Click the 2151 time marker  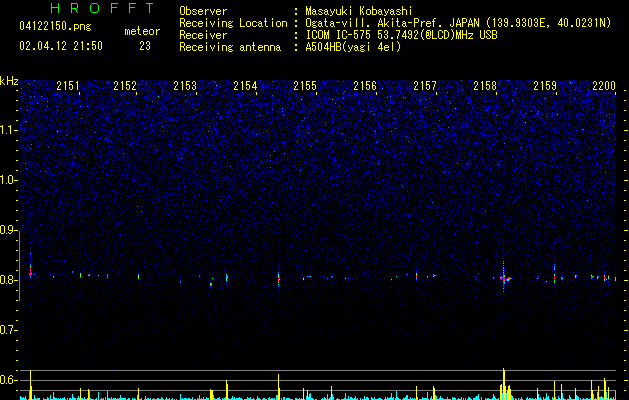coord(68,86)
